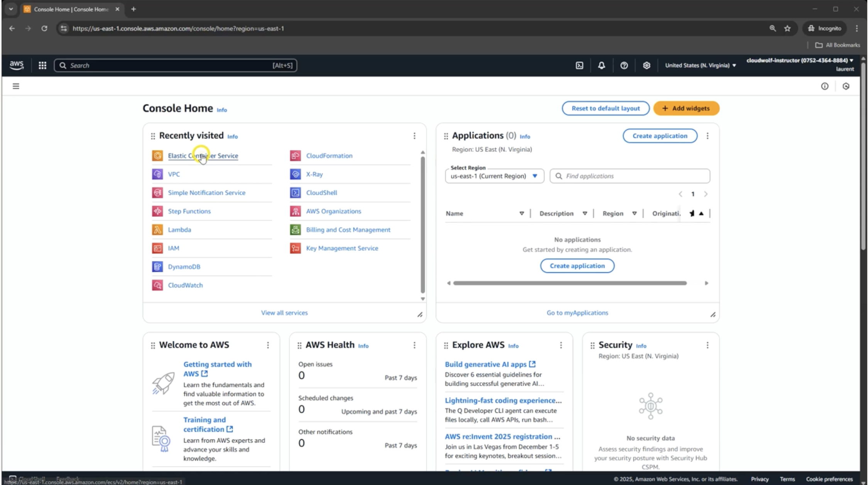
Task: Click the X-Ray service icon
Action: click(x=296, y=174)
